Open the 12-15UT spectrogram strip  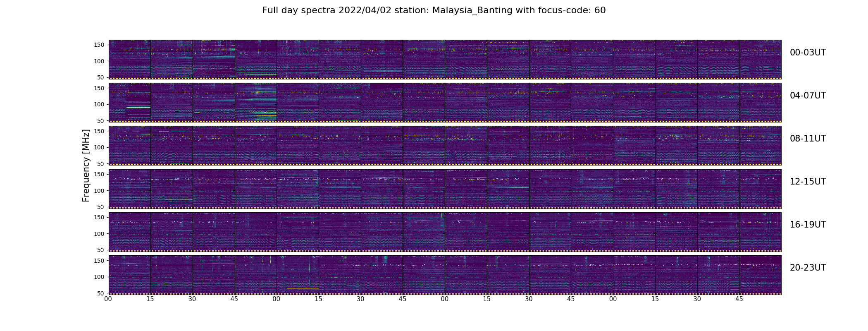click(x=445, y=189)
